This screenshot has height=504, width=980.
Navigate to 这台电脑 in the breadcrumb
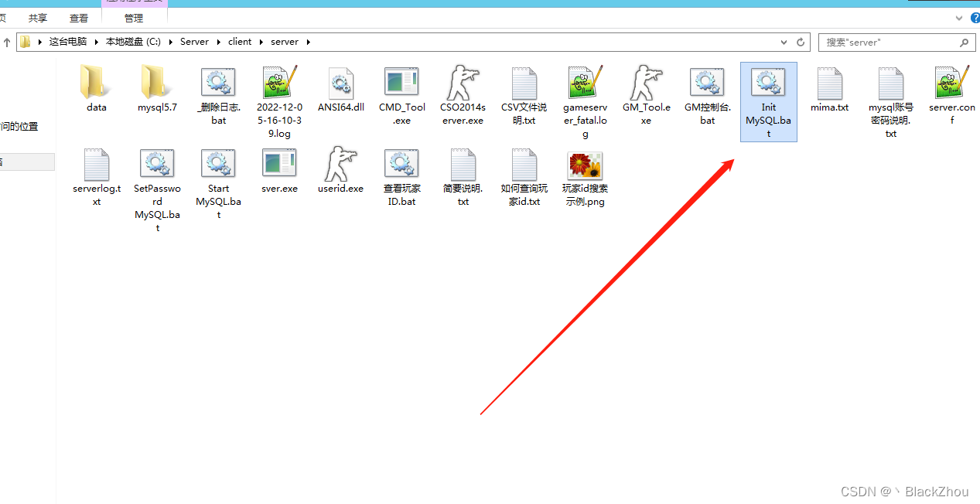pyautogui.click(x=68, y=42)
